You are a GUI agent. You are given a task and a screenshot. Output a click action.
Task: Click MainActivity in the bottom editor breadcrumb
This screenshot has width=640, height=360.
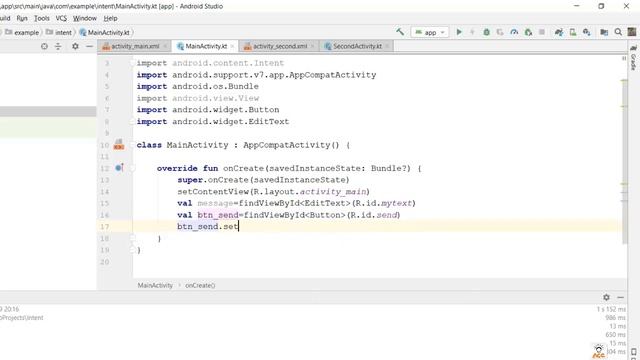[155, 285]
